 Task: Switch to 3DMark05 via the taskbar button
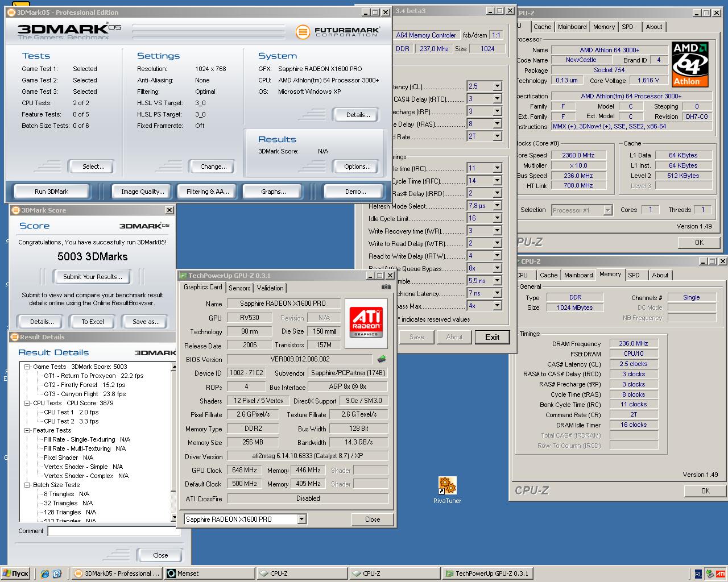coord(117,573)
